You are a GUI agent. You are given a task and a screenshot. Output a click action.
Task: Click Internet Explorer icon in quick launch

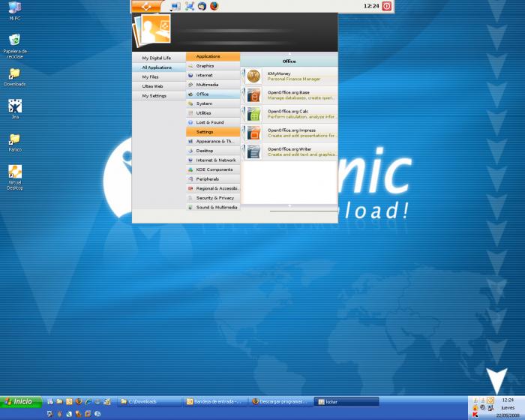[88, 401]
